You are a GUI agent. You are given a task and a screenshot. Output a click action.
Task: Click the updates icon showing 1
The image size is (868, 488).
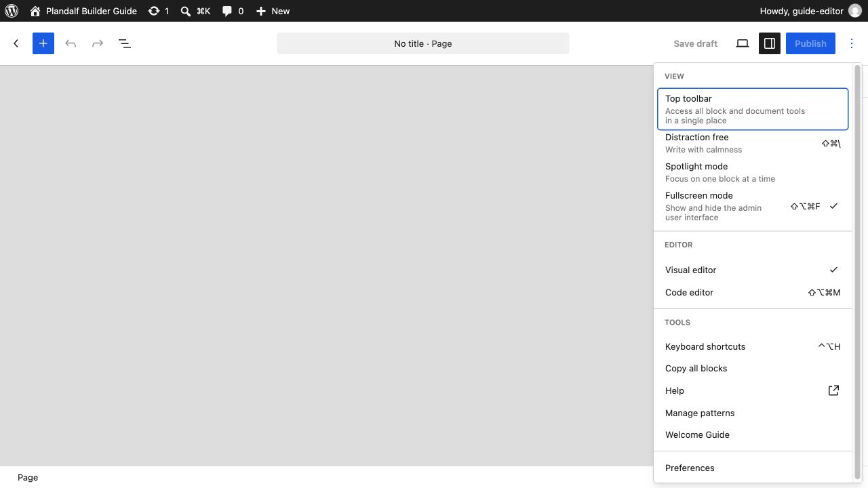point(159,11)
